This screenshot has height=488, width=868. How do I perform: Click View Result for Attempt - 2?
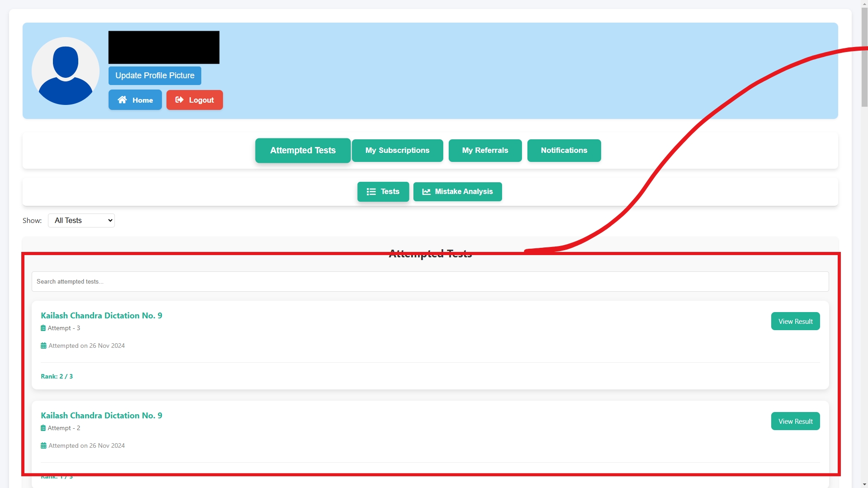(795, 421)
